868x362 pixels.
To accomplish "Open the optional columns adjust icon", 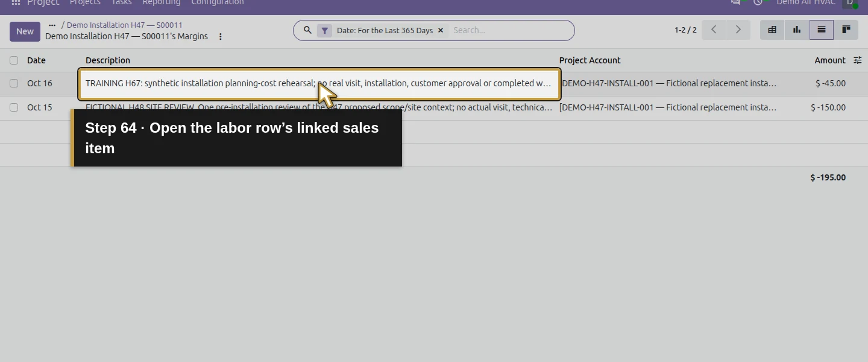I will [x=858, y=60].
